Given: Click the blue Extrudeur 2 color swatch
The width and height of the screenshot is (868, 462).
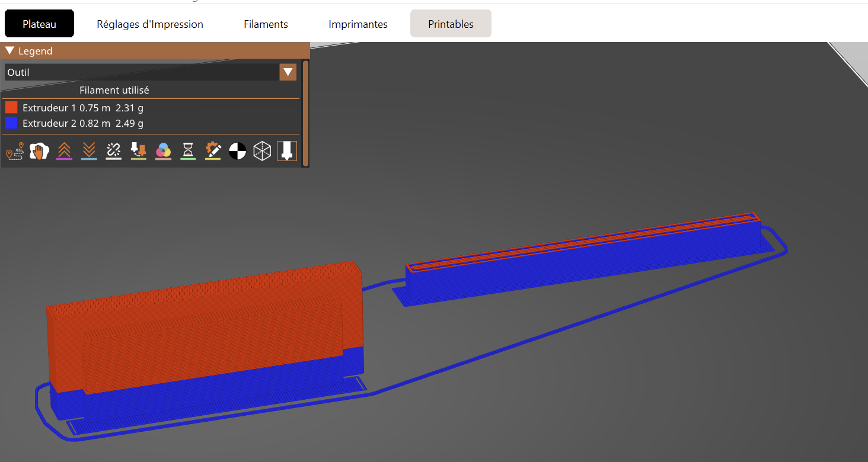Looking at the screenshot, I should coord(11,123).
